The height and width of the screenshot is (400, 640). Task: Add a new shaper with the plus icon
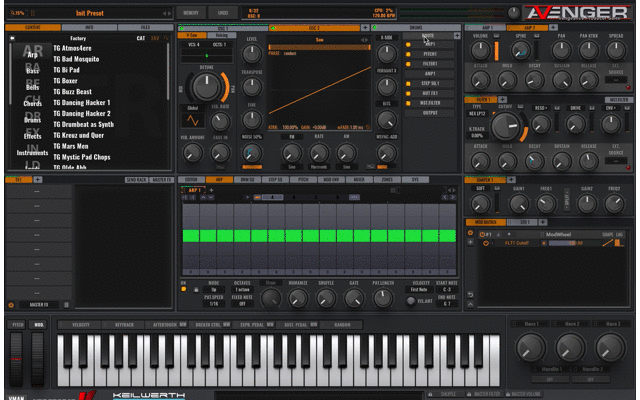tap(511, 179)
